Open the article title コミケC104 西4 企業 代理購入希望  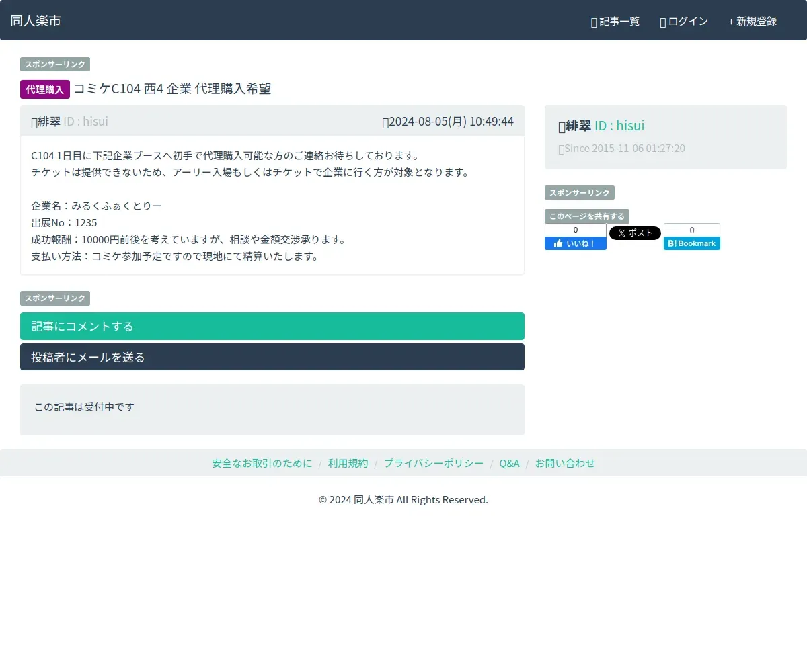172,89
